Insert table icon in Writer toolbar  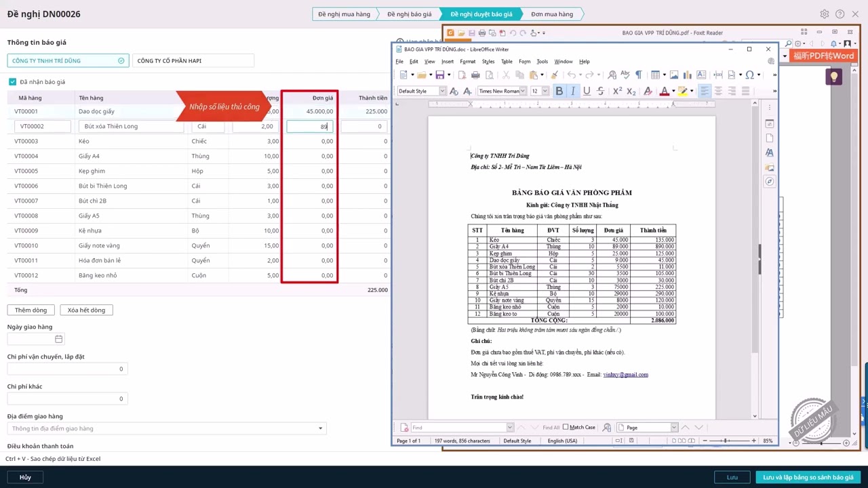pyautogui.click(x=654, y=75)
